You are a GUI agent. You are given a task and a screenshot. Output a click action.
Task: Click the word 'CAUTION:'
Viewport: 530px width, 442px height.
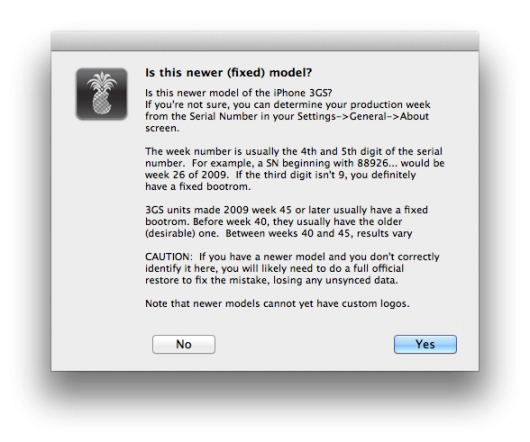pyautogui.click(x=169, y=257)
